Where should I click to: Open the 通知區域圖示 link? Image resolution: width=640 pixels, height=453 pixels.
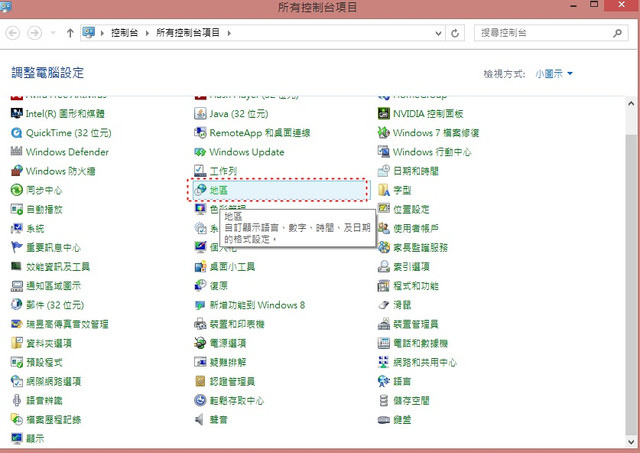pyautogui.click(x=53, y=286)
